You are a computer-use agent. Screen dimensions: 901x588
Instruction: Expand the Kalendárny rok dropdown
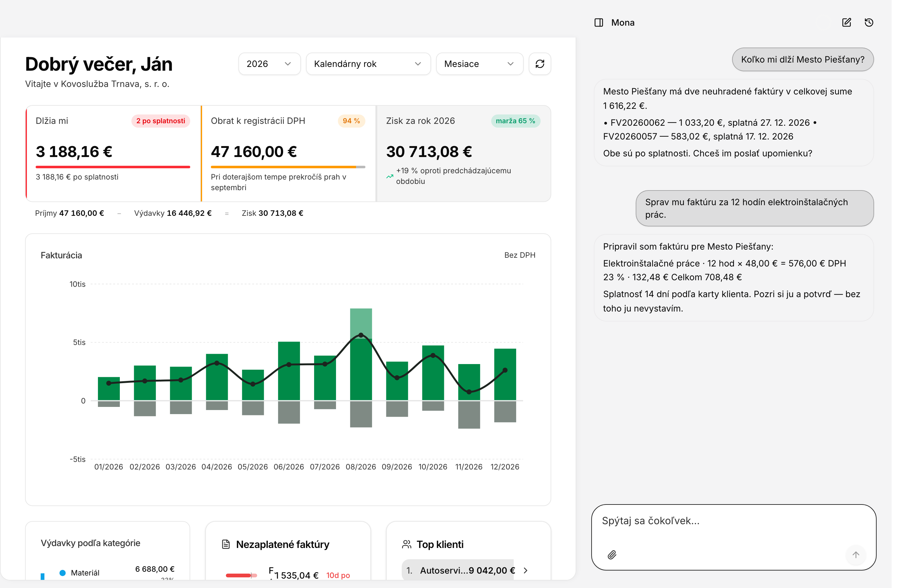click(x=368, y=64)
